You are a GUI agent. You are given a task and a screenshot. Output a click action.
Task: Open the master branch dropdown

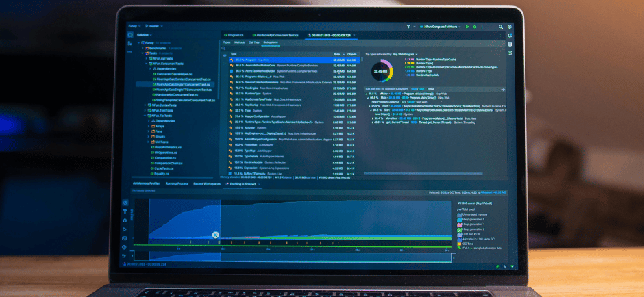[x=154, y=26]
